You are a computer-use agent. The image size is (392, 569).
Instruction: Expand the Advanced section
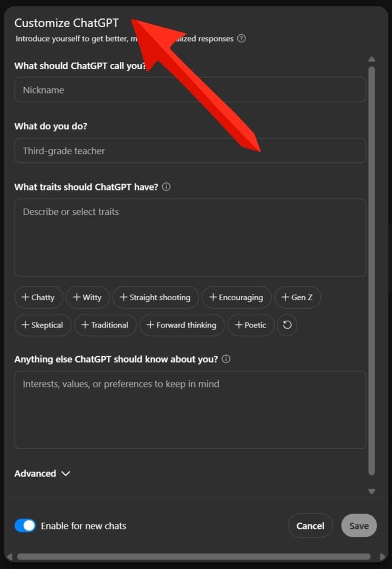[x=42, y=473]
